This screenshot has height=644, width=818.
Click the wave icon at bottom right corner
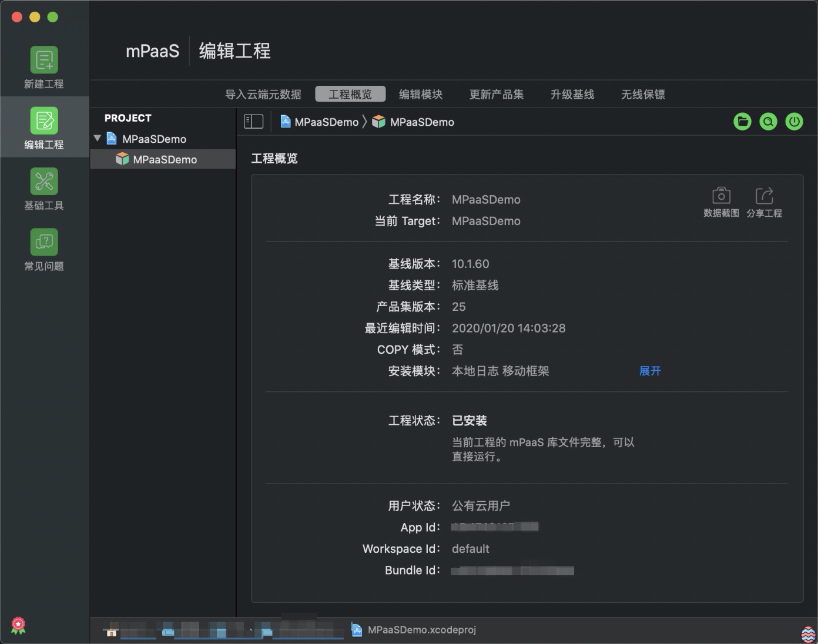pyautogui.click(x=809, y=633)
